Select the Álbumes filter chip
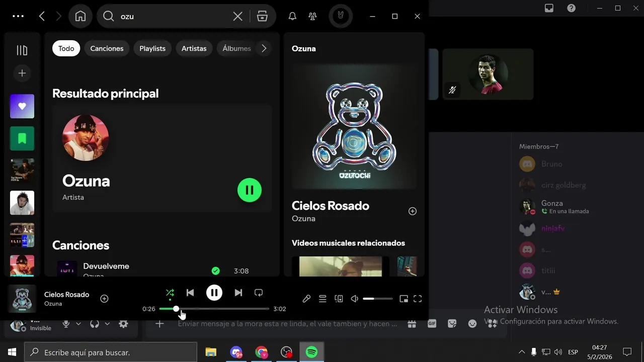 [x=236, y=48]
